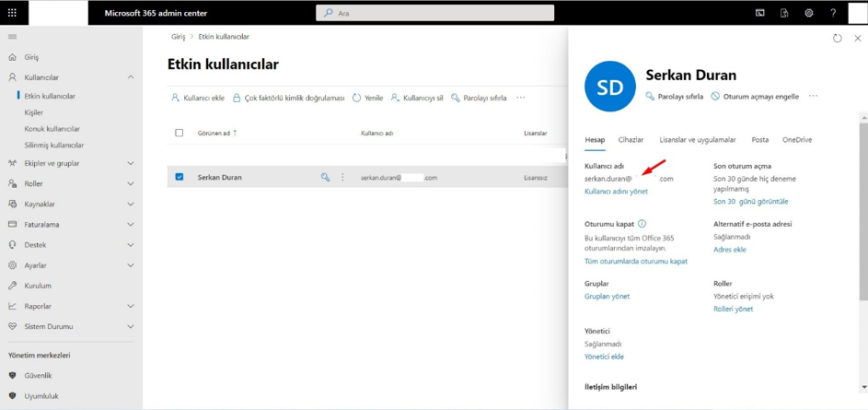Switch to the Posta tab

[759, 140]
